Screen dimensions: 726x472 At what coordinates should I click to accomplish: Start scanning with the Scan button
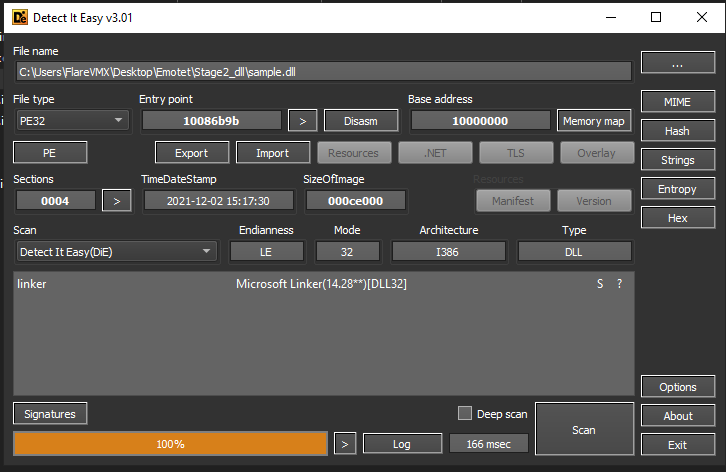(584, 429)
